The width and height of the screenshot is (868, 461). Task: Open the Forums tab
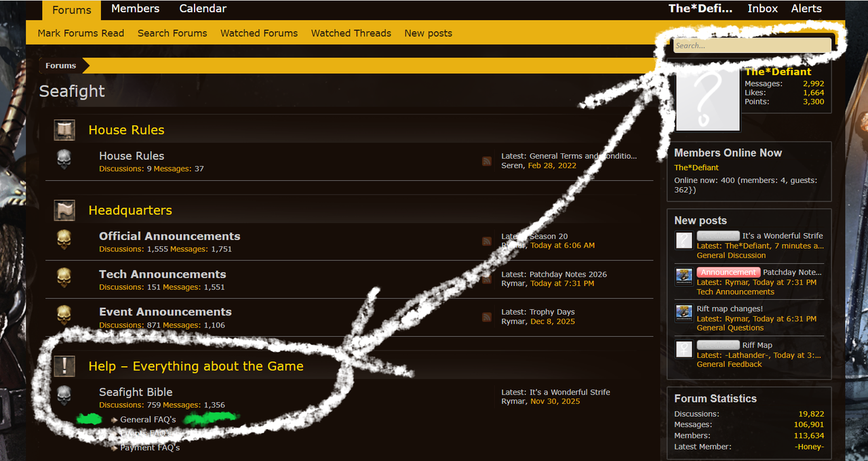tap(71, 9)
